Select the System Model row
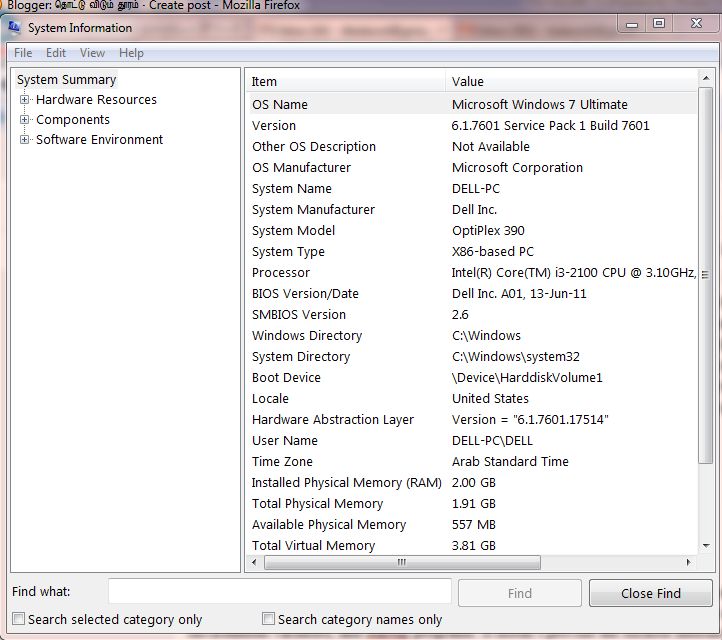 (x=472, y=231)
